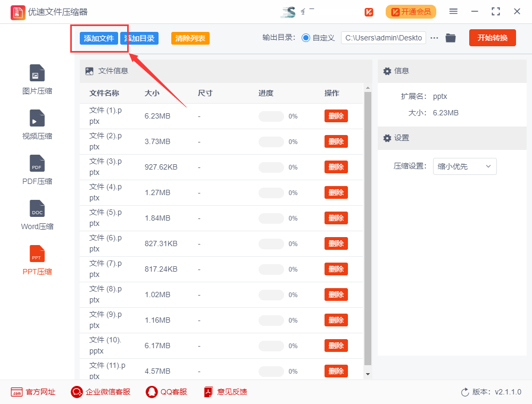
Task: Delete 文件 (2).pptx row
Action: 336,141
